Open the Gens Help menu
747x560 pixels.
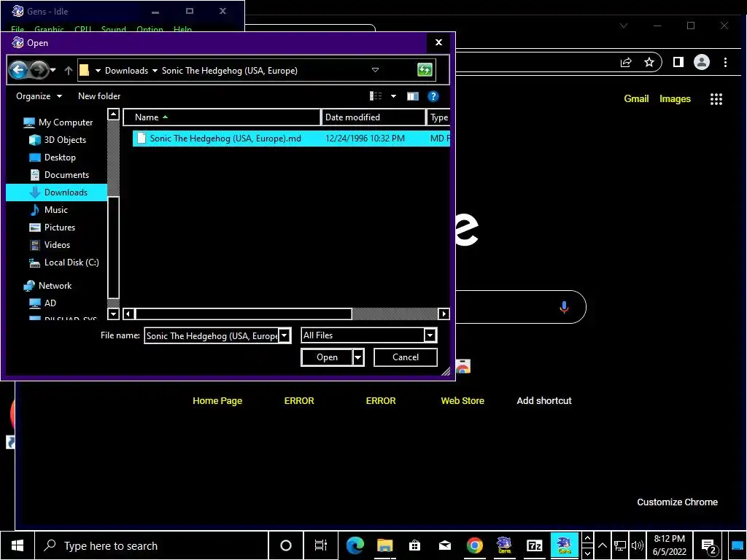[x=182, y=28]
